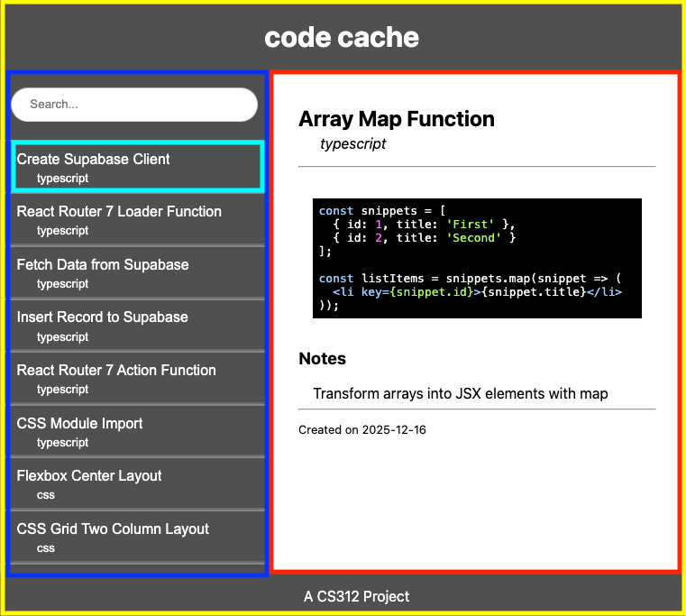This screenshot has height=616, width=686.
Task: Select Fetch Data from Supabase snippet
Action: (x=103, y=265)
